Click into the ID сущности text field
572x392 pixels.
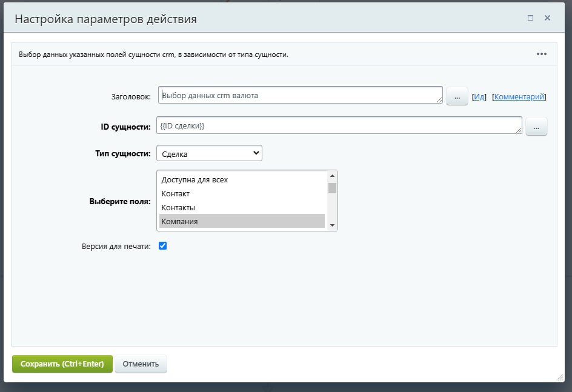point(339,125)
